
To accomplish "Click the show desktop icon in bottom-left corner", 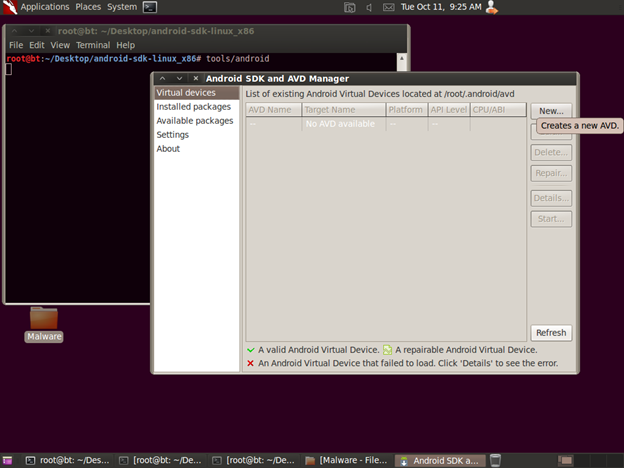I will click(x=9, y=460).
